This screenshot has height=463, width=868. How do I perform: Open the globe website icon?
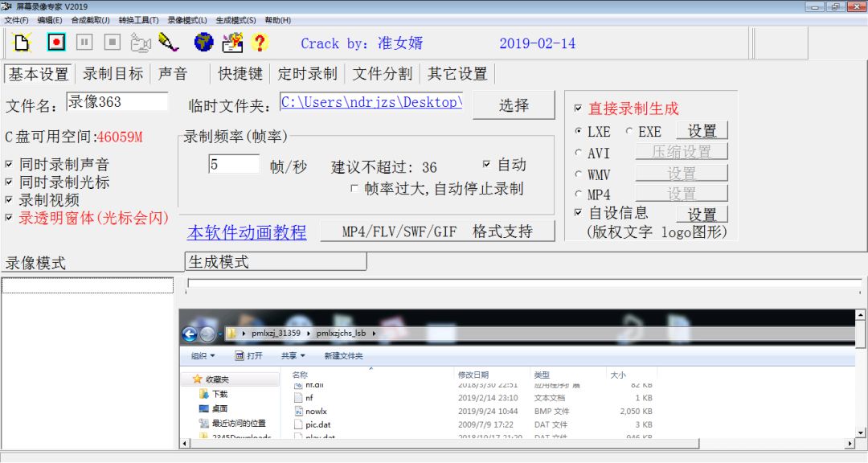point(203,42)
